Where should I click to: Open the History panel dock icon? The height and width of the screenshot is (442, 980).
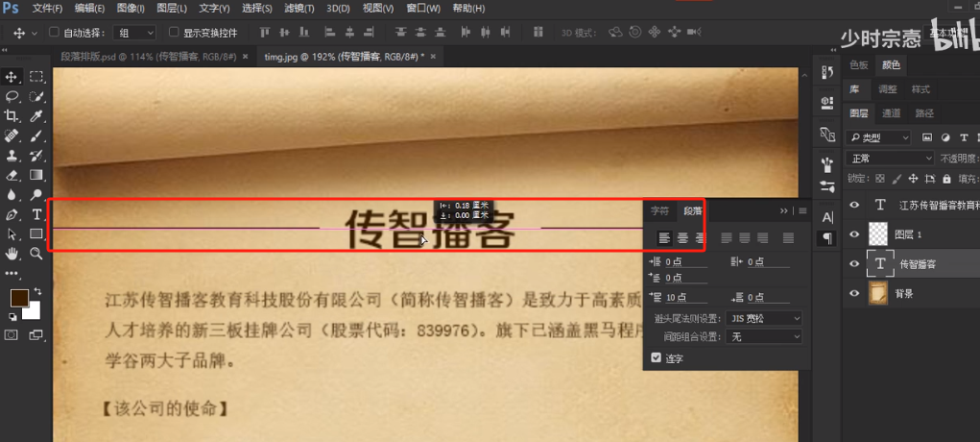[827, 73]
